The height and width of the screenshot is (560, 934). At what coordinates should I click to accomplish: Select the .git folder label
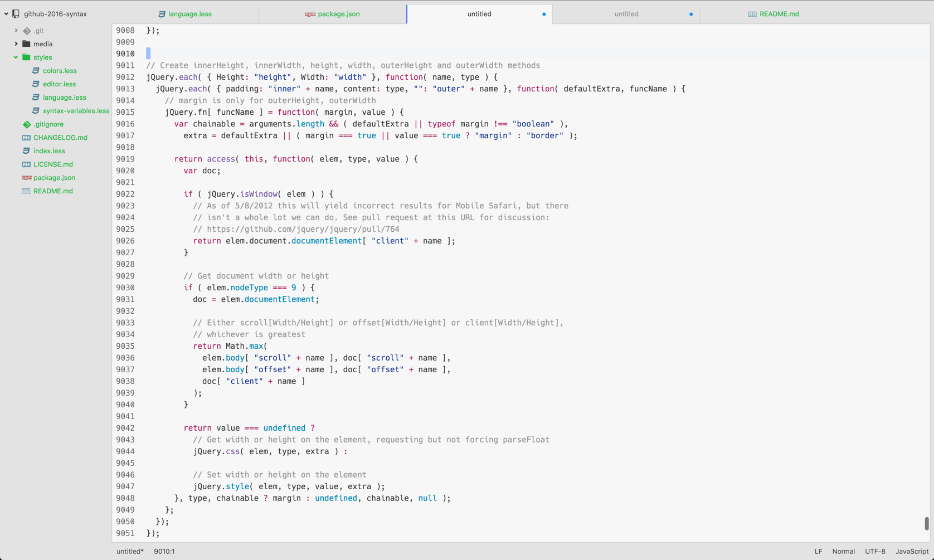point(38,31)
